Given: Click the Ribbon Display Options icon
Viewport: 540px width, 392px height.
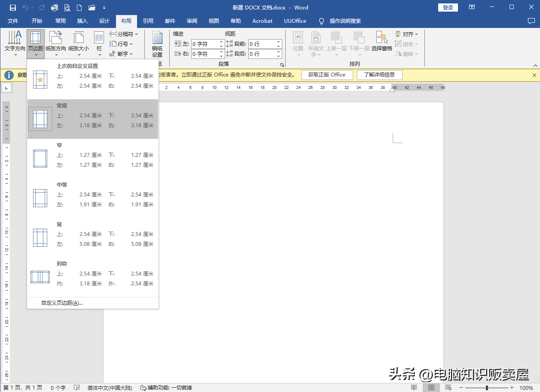Looking at the screenshot, I should (472, 7).
